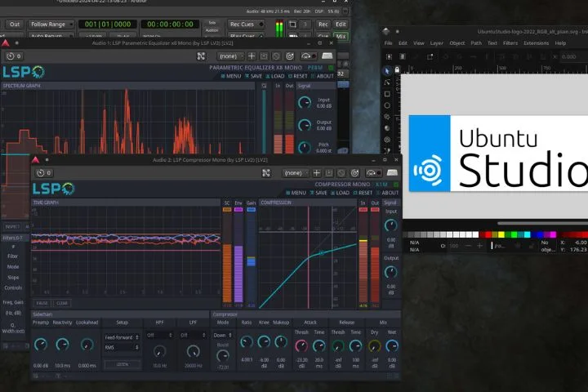
Task: Click add preset plus icon in Equalizer window
Action: pyautogui.click(x=252, y=56)
